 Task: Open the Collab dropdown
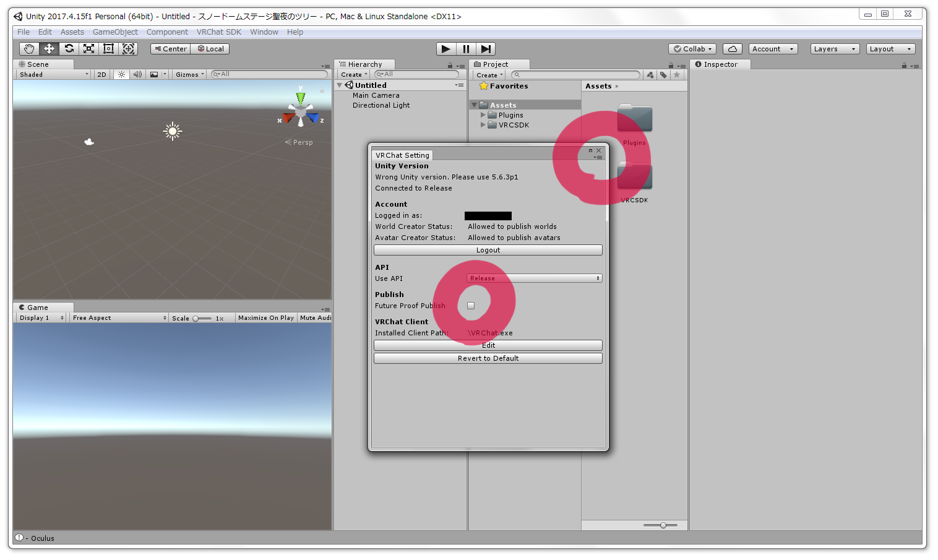click(692, 49)
